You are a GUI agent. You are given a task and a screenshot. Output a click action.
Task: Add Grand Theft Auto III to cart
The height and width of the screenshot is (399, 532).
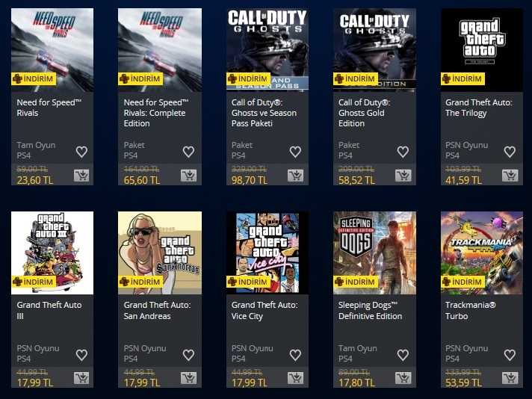coord(81,378)
